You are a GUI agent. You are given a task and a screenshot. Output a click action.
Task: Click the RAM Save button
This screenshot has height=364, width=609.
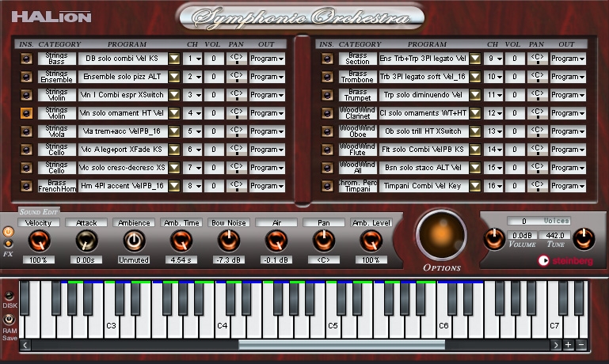tap(9, 320)
